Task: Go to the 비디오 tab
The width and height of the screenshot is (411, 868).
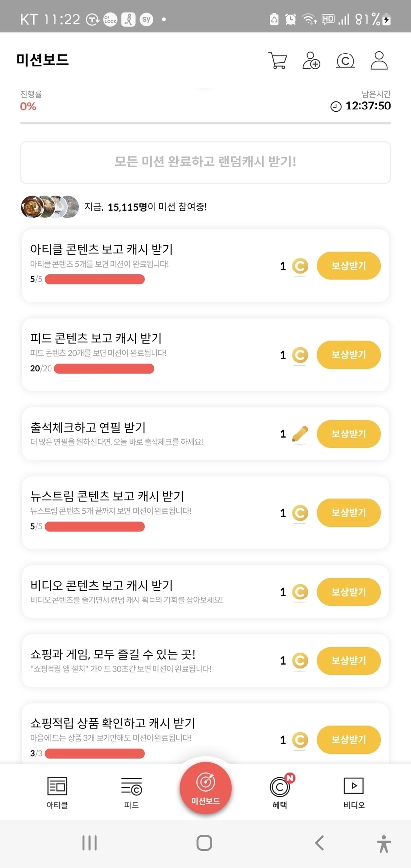Action: (354, 792)
